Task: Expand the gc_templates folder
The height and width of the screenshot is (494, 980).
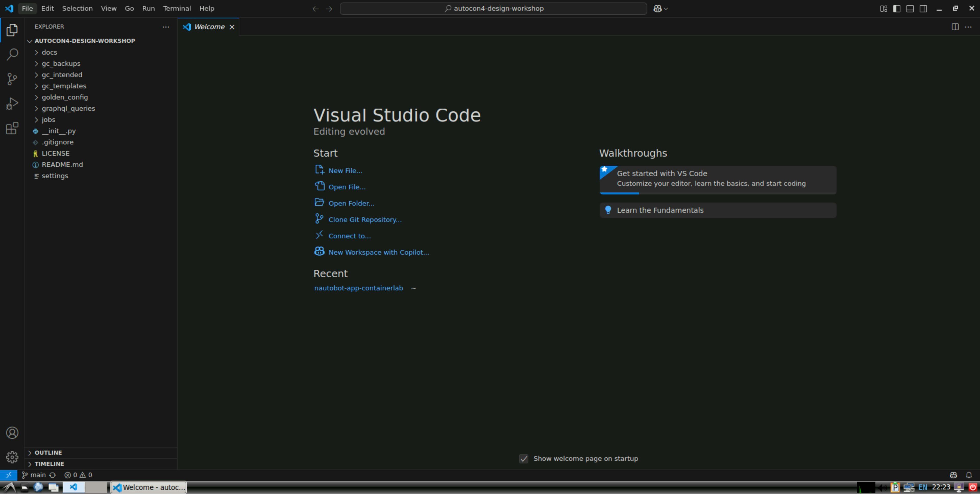Action: click(64, 86)
